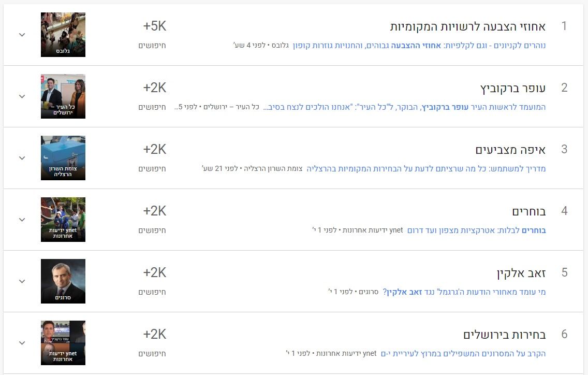Expand the trending item 'אחוזי הצבעה לרשויות המקומיות'
The width and height of the screenshot is (588, 375).
pos(22,34)
